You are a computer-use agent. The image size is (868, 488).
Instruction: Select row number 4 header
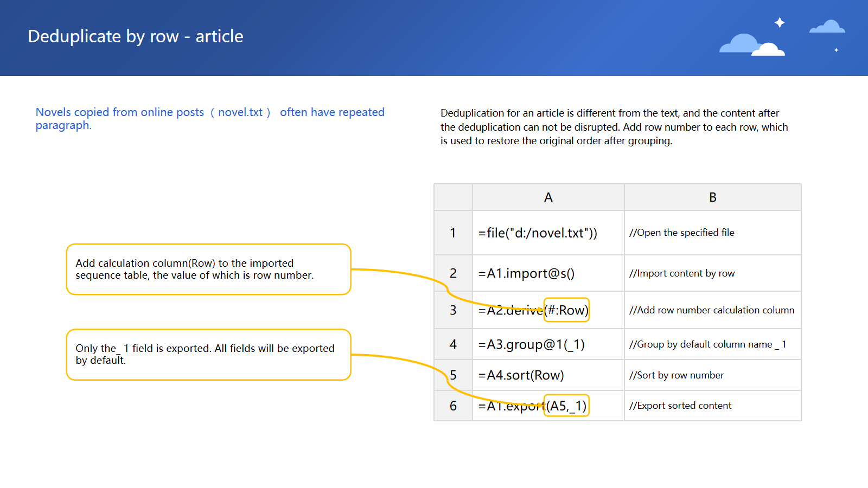coord(453,344)
